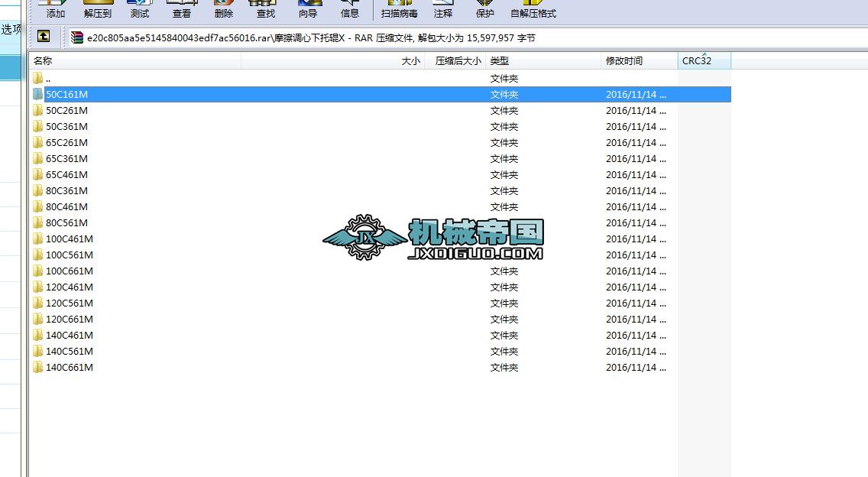This screenshot has height=477, width=868.
Task: Sort by the 大小 column header
Action: pyautogui.click(x=332, y=61)
